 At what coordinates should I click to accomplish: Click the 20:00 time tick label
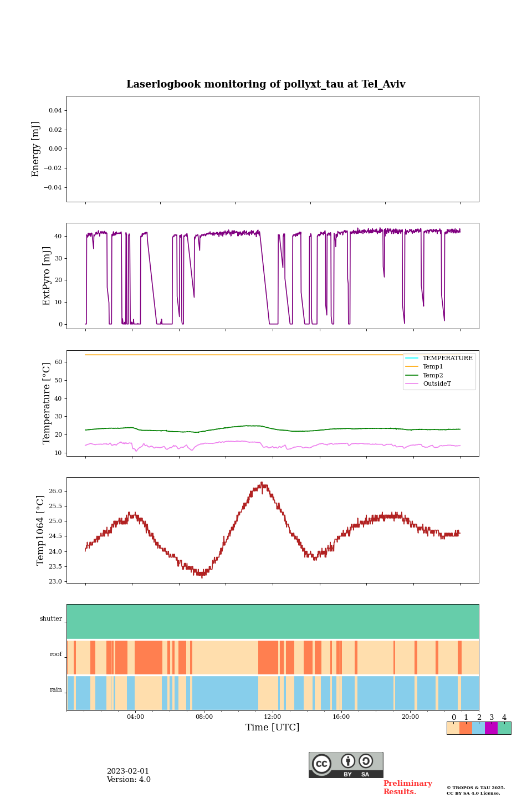(410, 717)
